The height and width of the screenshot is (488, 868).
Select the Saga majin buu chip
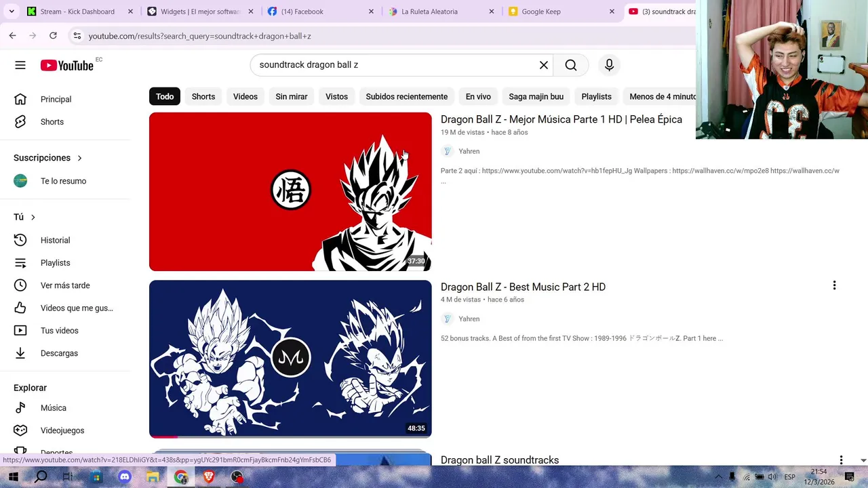coord(536,96)
